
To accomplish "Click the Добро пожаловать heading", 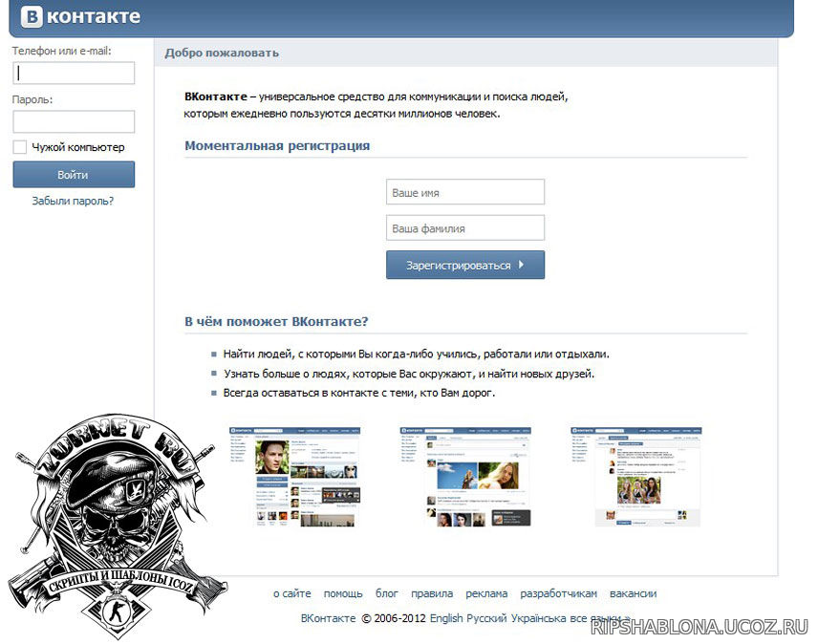I will pyautogui.click(x=222, y=53).
